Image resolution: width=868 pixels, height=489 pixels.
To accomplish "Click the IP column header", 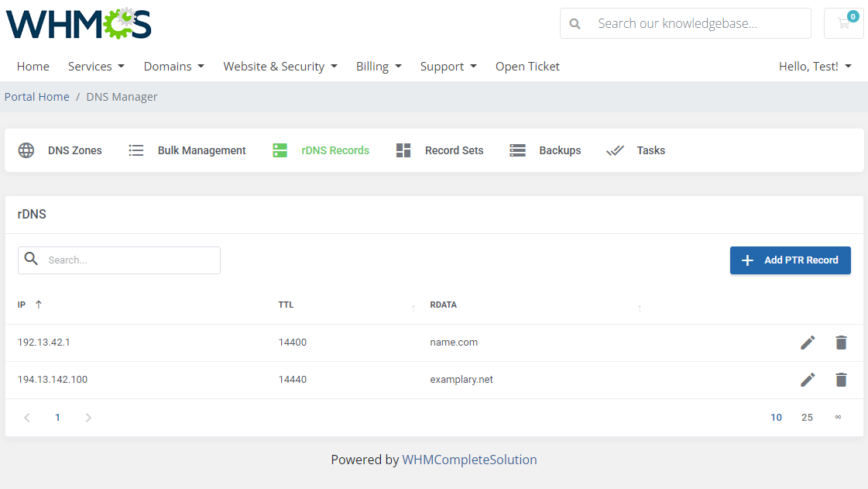I will tap(22, 305).
